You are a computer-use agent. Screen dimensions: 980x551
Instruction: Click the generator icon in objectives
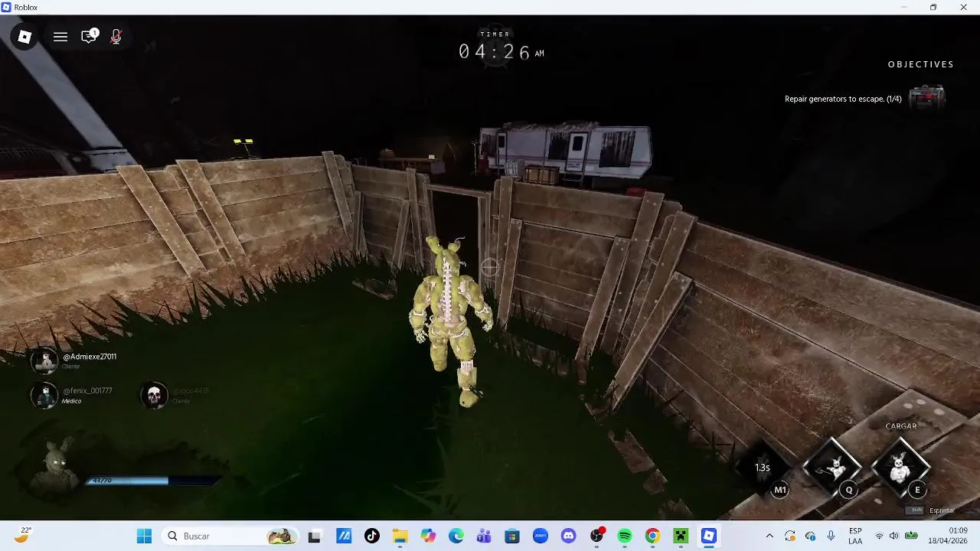(x=927, y=98)
